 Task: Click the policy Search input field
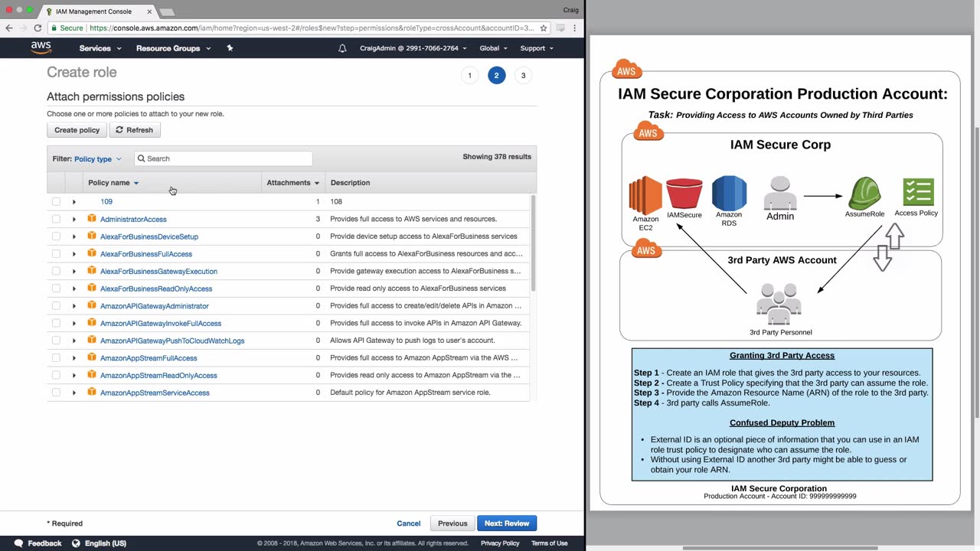[x=223, y=158]
